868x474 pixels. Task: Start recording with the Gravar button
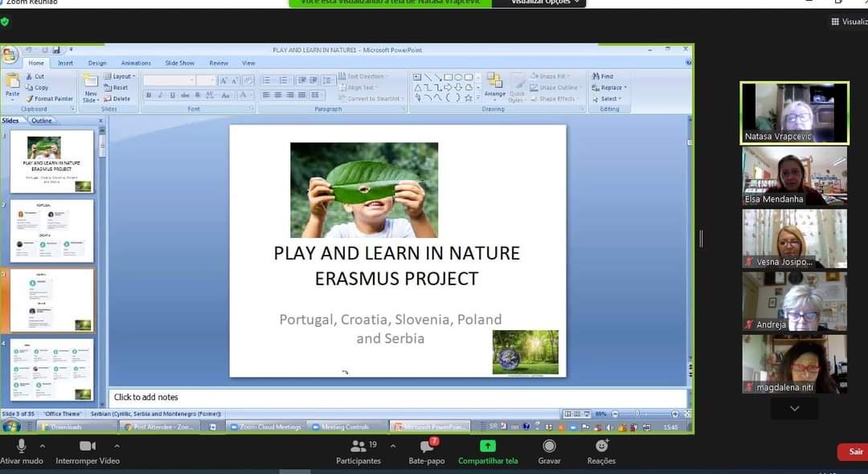tap(549, 452)
